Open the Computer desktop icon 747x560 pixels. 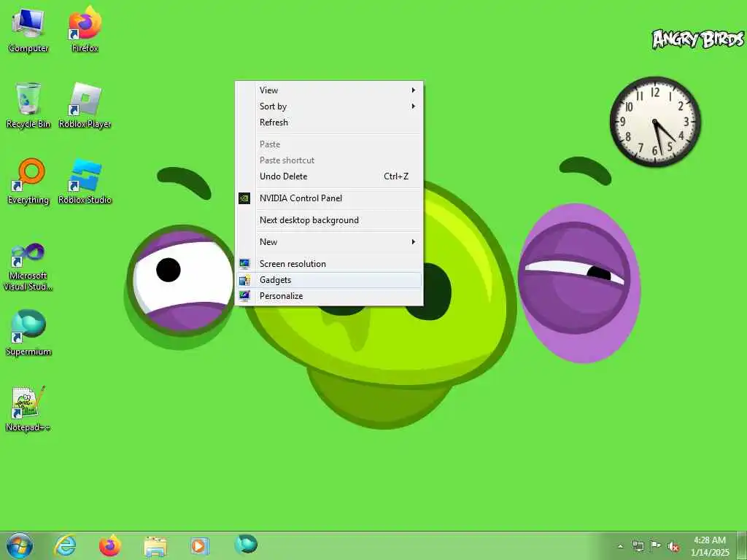click(x=28, y=31)
